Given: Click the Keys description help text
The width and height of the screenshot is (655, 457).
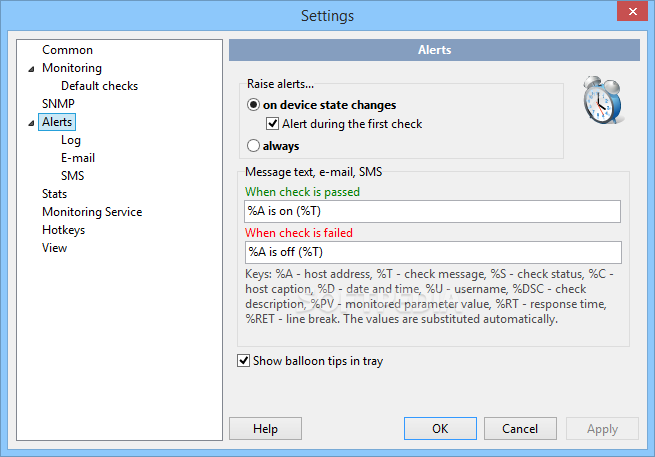Looking at the screenshot, I should pyautogui.click(x=429, y=297).
